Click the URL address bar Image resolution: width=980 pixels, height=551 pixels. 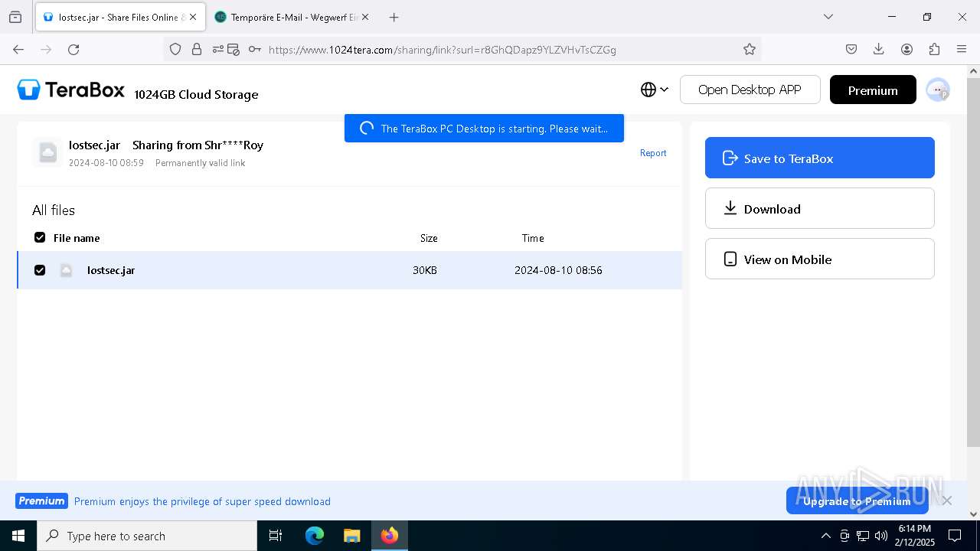tap(462, 49)
